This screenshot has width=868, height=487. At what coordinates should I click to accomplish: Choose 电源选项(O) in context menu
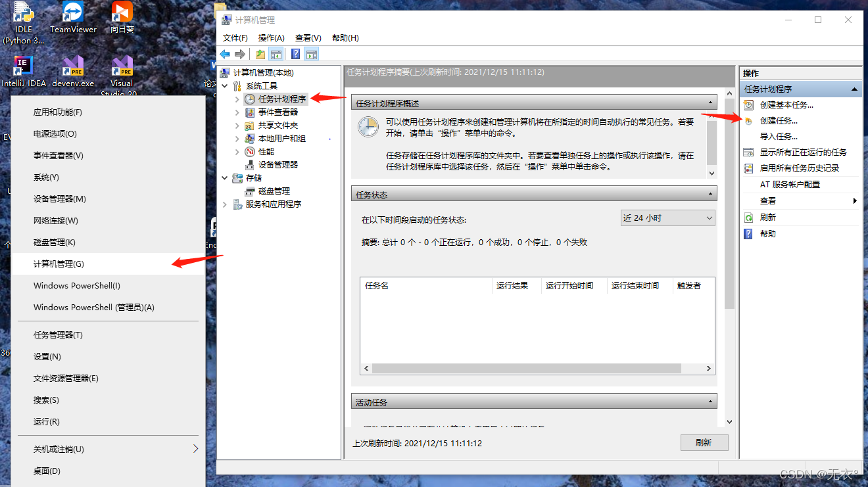[108, 134]
